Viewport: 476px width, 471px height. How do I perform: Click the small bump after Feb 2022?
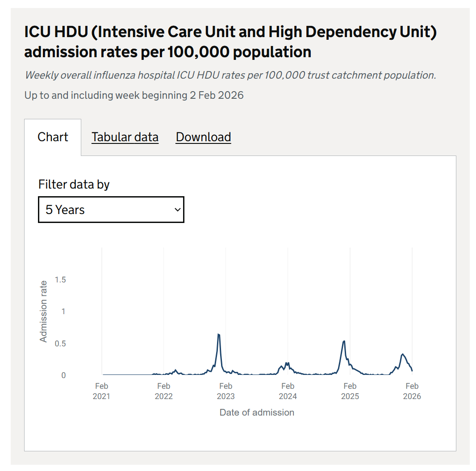pos(175,370)
